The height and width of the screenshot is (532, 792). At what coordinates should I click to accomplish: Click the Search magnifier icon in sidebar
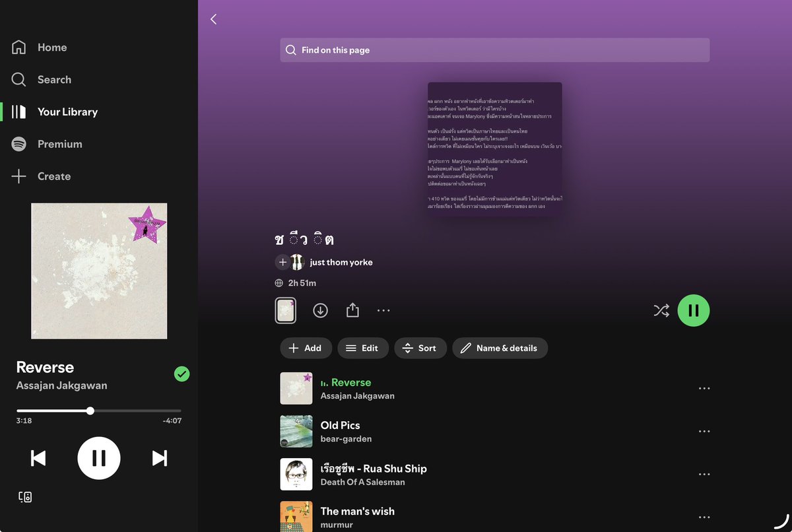tap(18, 80)
